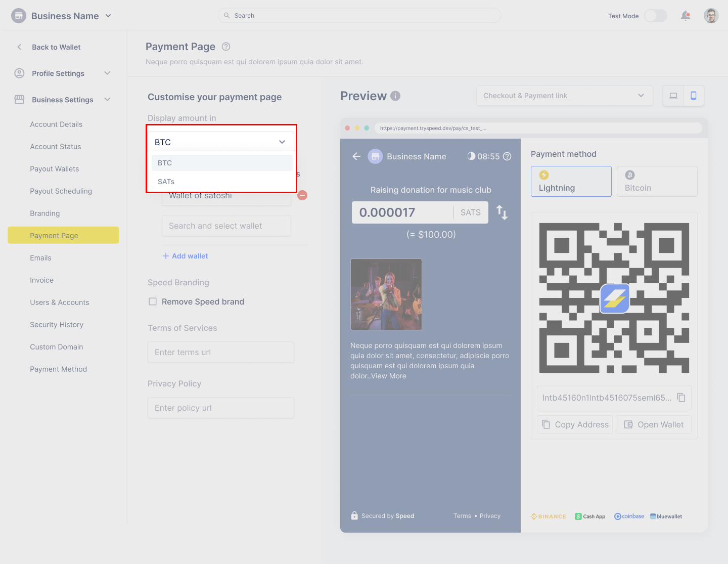Image resolution: width=728 pixels, height=564 pixels.
Task: Select Bitcoin payment method tab
Action: point(657,181)
